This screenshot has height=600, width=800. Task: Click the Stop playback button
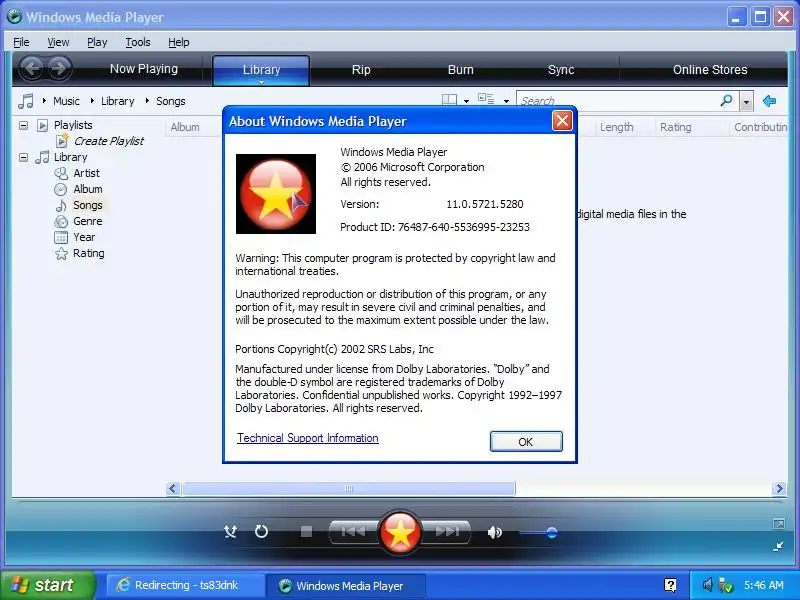coord(306,532)
